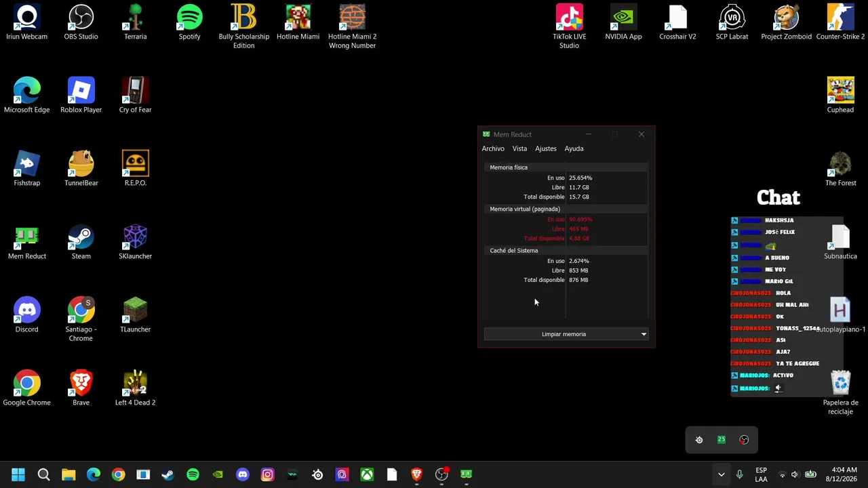Select the Spotify desktop shortcut
Viewport: 868px width, 488px height.
pos(190,22)
